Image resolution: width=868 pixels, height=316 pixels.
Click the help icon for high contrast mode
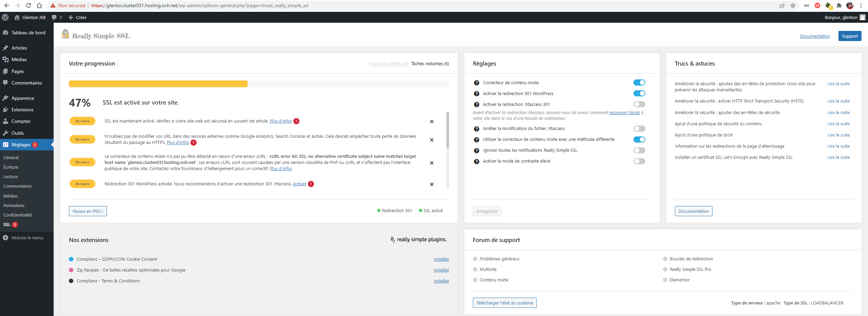(x=476, y=162)
